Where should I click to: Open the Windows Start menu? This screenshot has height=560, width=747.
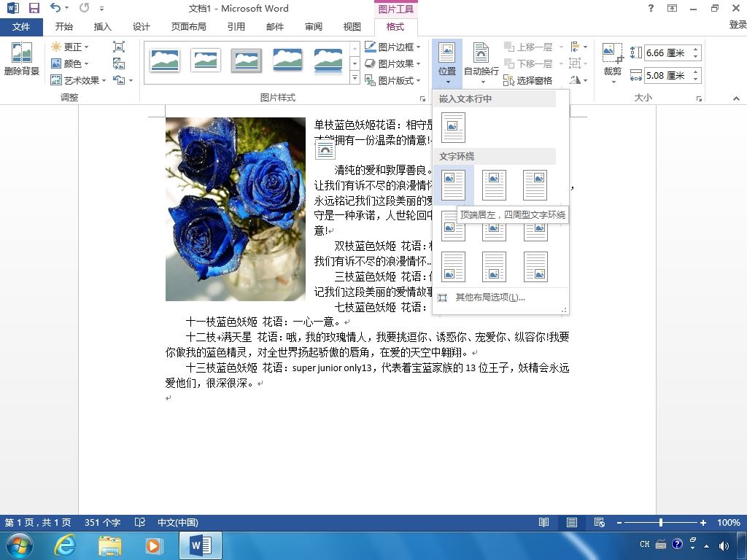(x=19, y=545)
